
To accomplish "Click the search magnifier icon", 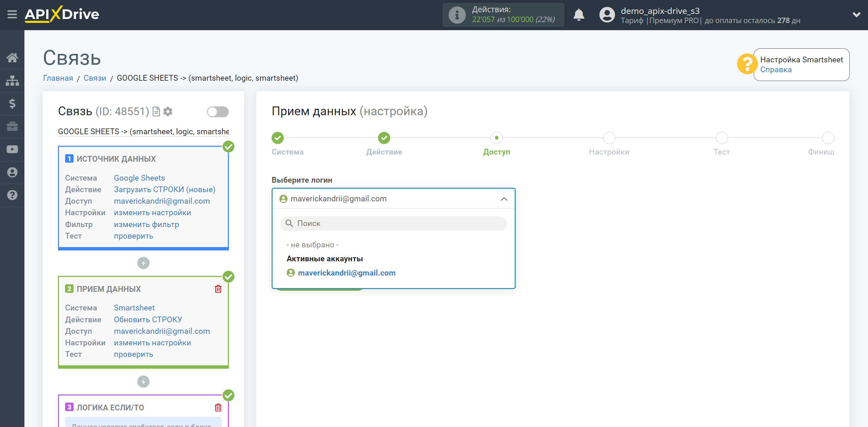I will 289,223.
